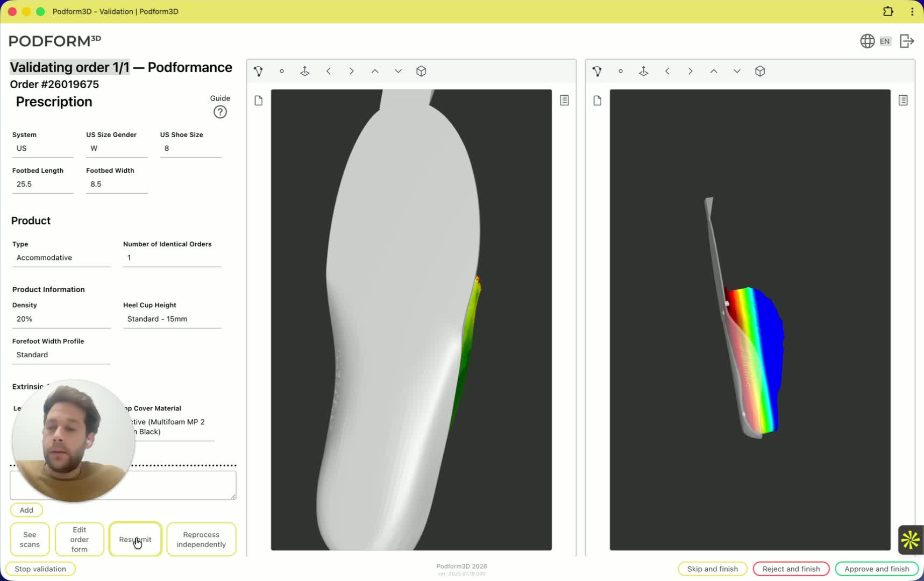This screenshot has width=924, height=581.
Task: Click Skip and finish
Action: pyautogui.click(x=713, y=569)
